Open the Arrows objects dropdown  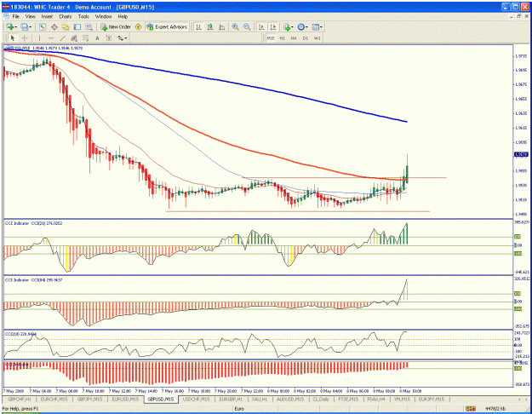(x=122, y=38)
